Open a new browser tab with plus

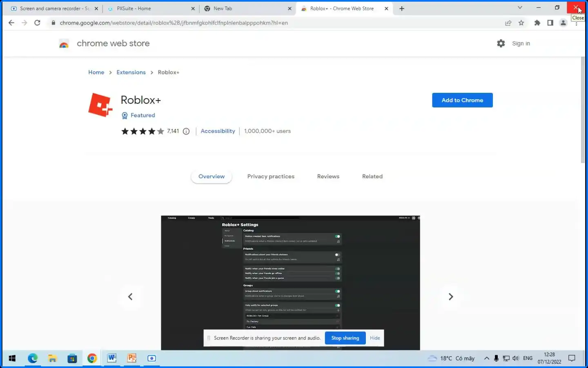(402, 8)
